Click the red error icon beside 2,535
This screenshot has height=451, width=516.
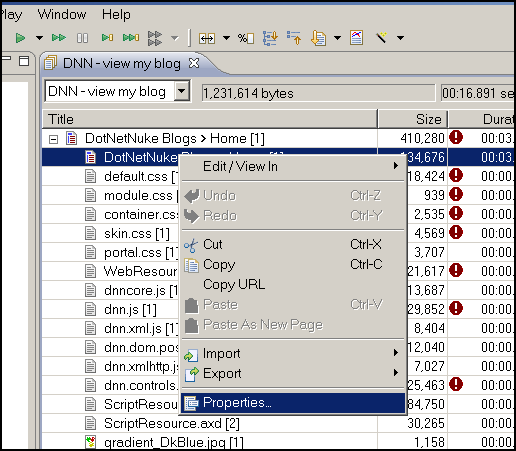point(456,213)
